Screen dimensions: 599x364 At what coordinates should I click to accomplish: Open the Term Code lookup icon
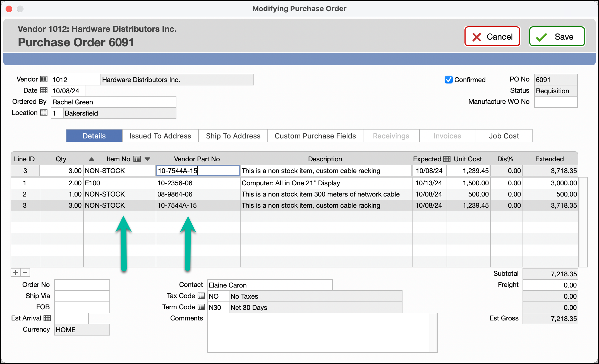pos(201,307)
